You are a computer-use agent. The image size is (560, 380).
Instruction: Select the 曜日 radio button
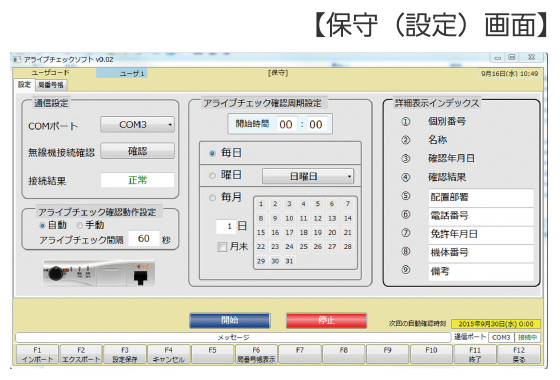(x=212, y=175)
